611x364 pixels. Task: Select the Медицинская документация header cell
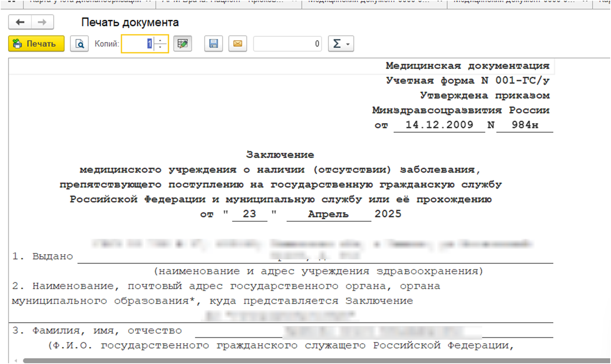click(467, 66)
